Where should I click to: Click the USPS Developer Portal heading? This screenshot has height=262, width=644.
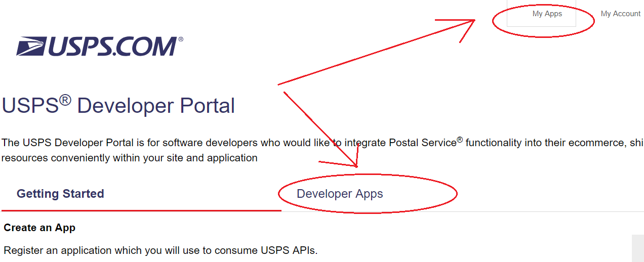118,106
